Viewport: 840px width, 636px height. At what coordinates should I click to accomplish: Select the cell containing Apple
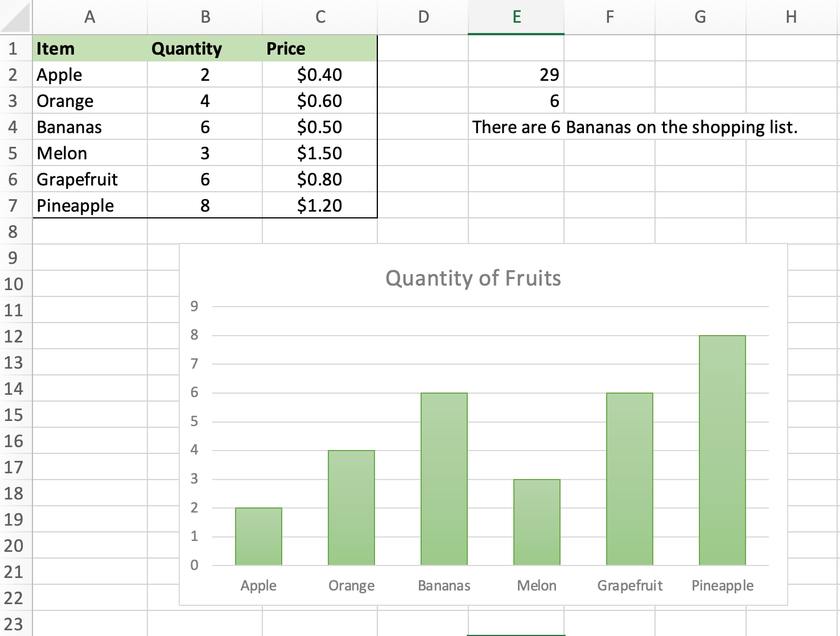click(89, 75)
